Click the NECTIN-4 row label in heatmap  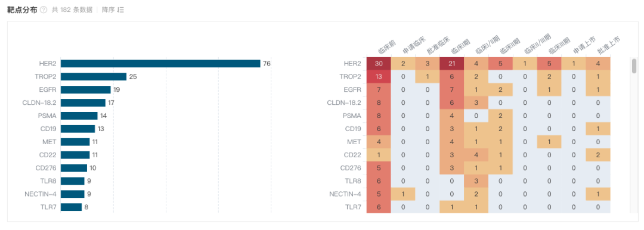(x=345, y=194)
